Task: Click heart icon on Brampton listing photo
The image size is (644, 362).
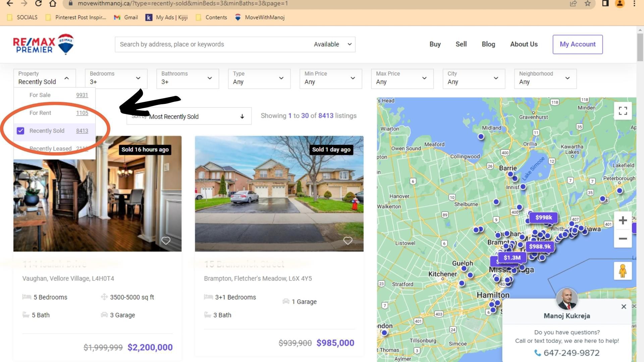Action: pyautogui.click(x=348, y=240)
